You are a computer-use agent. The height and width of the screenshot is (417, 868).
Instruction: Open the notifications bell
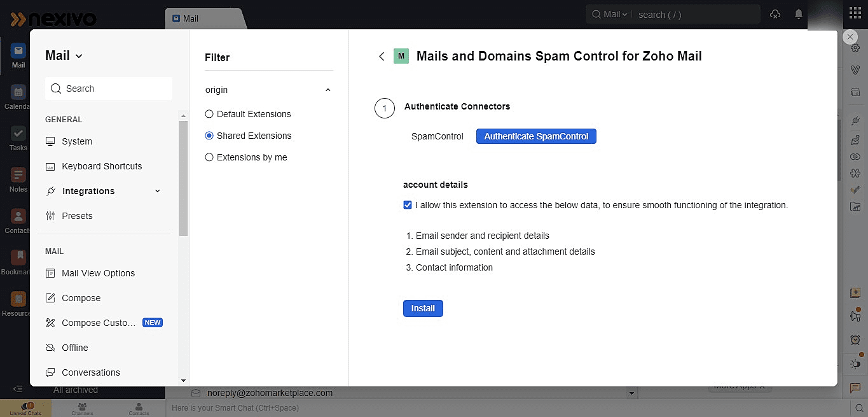799,14
